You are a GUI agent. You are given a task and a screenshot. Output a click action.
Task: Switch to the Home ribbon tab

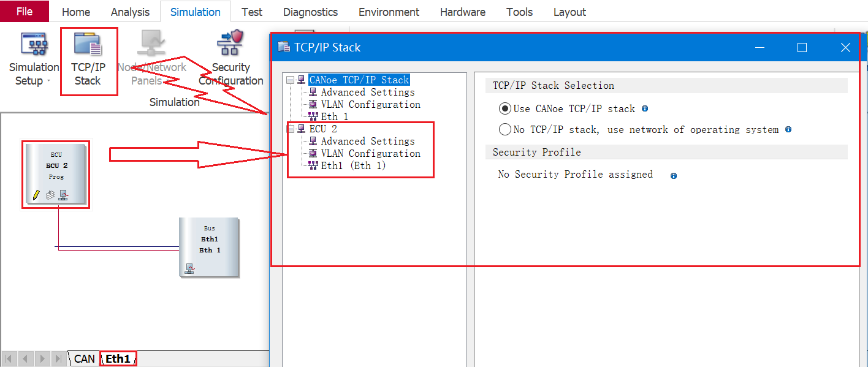(x=76, y=12)
